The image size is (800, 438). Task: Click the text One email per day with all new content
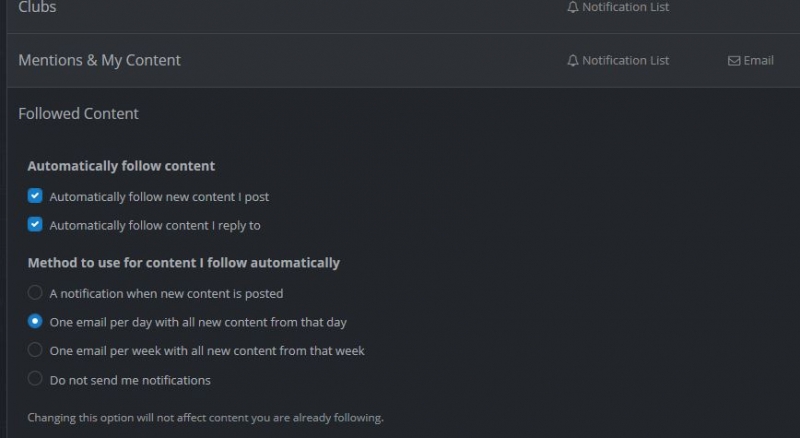pos(198,322)
